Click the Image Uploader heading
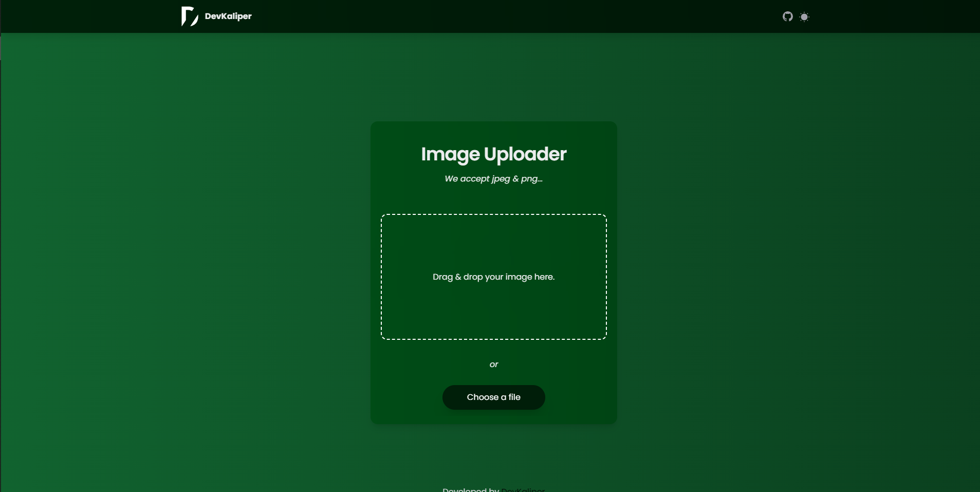980x492 pixels. [493, 154]
